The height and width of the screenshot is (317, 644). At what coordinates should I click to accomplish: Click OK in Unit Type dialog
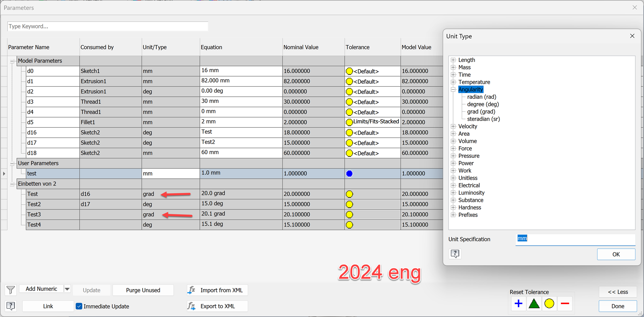616,254
